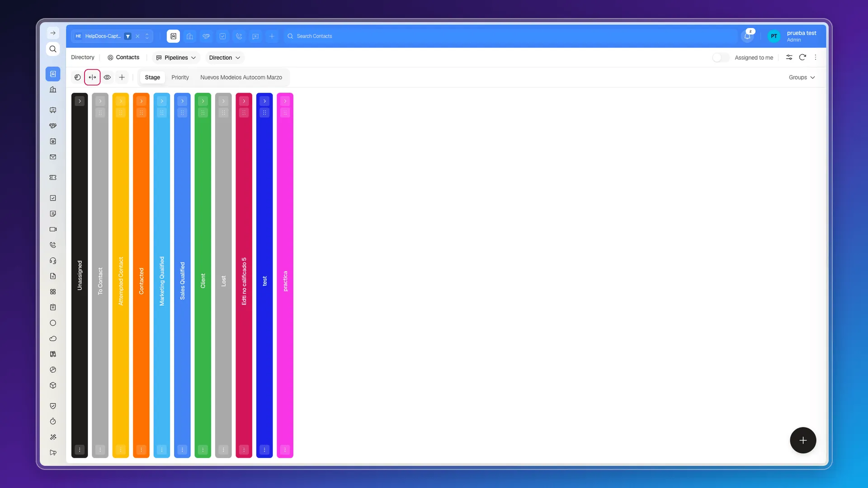868x488 pixels.
Task: Open the Sales Qualified column bottom menu
Action: click(x=182, y=450)
